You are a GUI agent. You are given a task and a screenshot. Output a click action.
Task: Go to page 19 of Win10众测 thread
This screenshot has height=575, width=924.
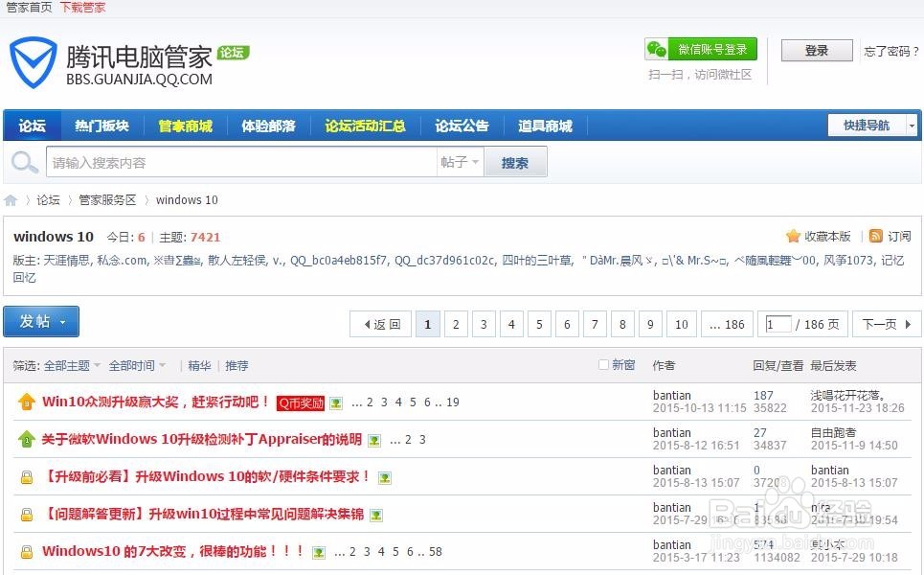(x=453, y=402)
